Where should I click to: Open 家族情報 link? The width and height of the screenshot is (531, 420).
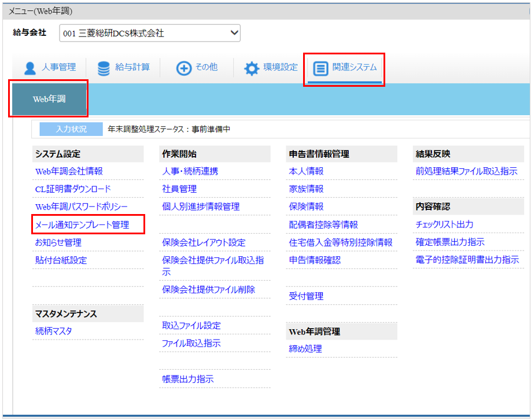tap(306, 189)
